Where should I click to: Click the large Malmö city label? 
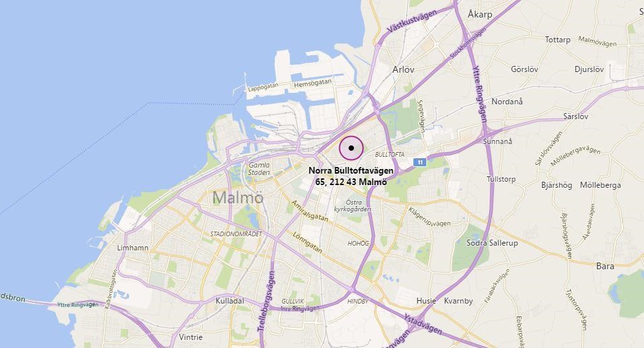point(238,198)
